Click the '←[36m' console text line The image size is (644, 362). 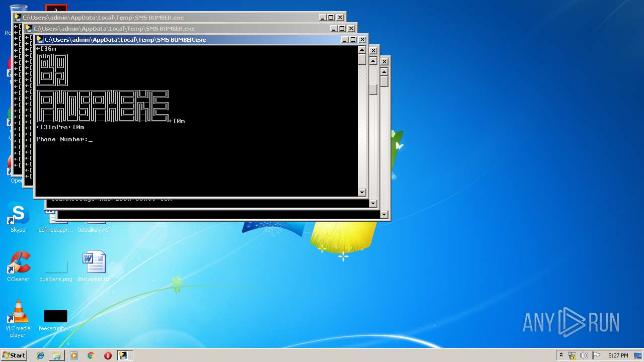click(x=46, y=49)
